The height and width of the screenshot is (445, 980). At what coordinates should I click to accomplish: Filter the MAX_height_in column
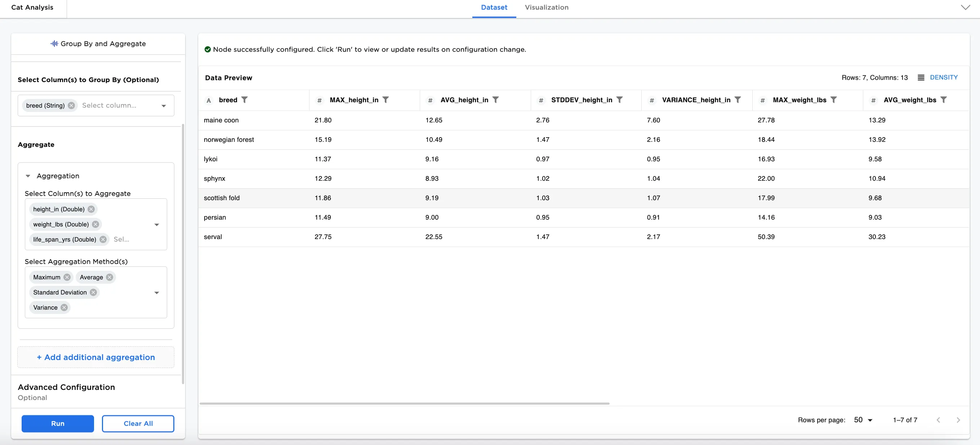pos(386,100)
